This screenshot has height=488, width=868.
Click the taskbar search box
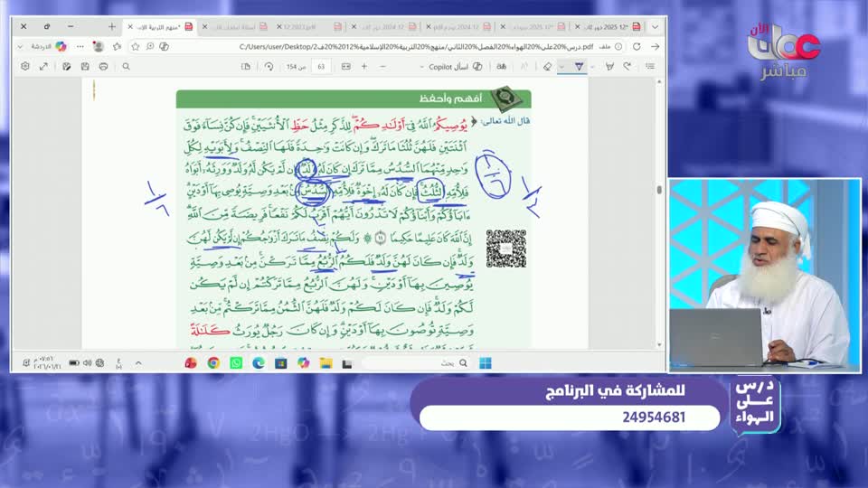(417, 363)
